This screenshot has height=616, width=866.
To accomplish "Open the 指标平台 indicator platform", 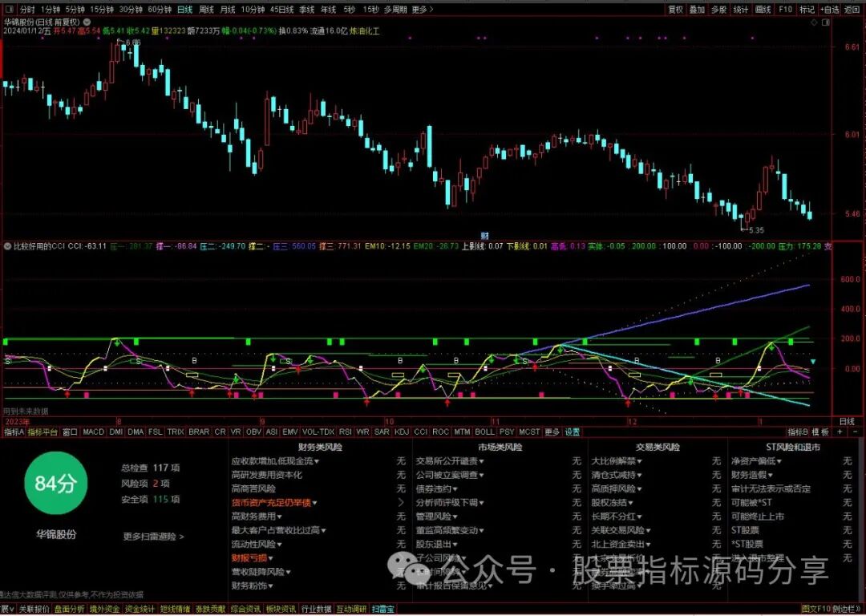I will point(42,432).
